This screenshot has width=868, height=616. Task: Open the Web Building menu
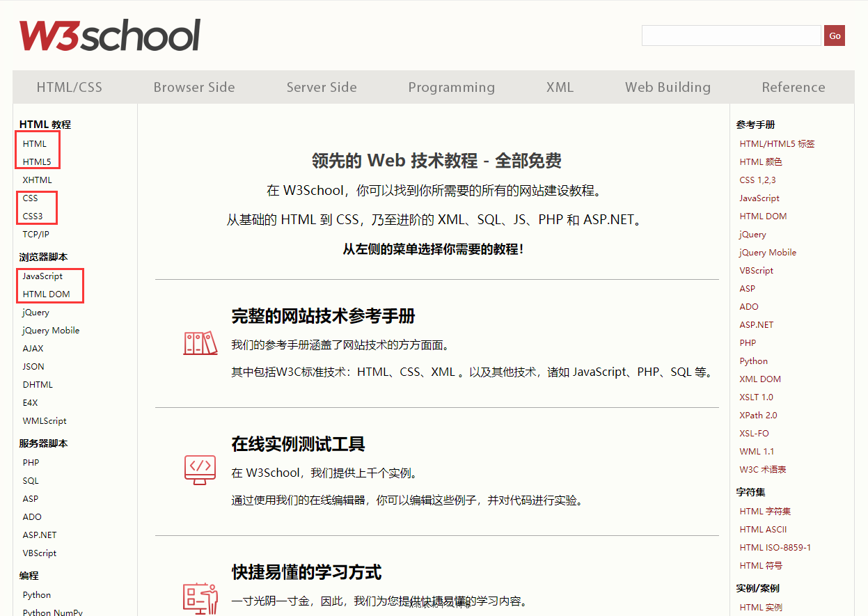[668, 87]
